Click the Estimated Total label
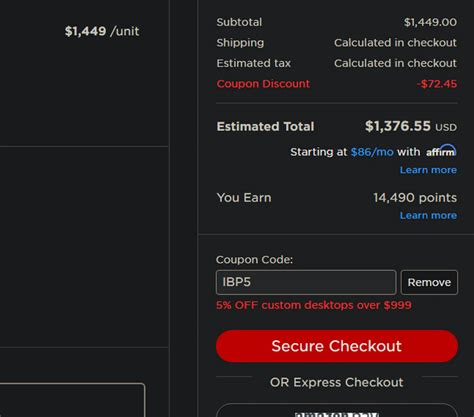The image size is (474, 417). (x=265, y=127)
